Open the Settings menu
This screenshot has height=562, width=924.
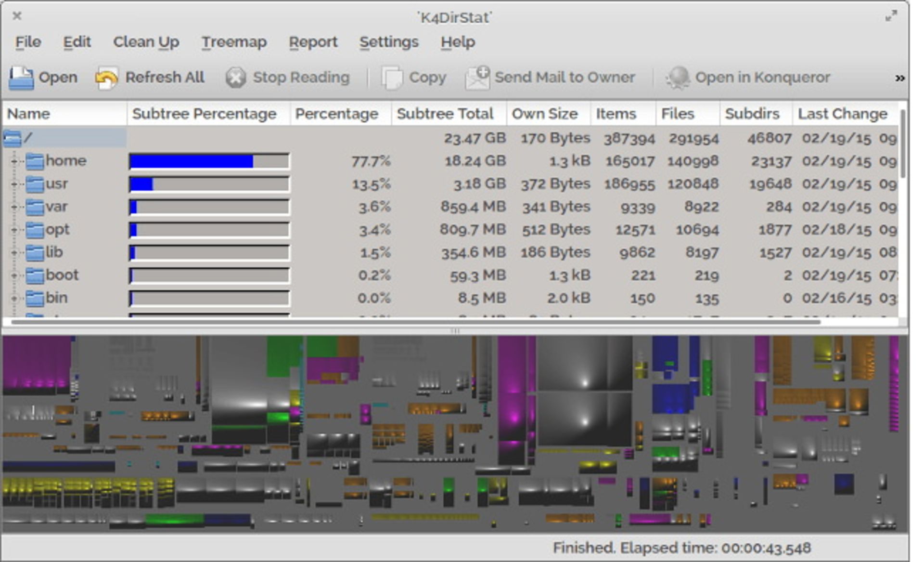pos(389,42)
